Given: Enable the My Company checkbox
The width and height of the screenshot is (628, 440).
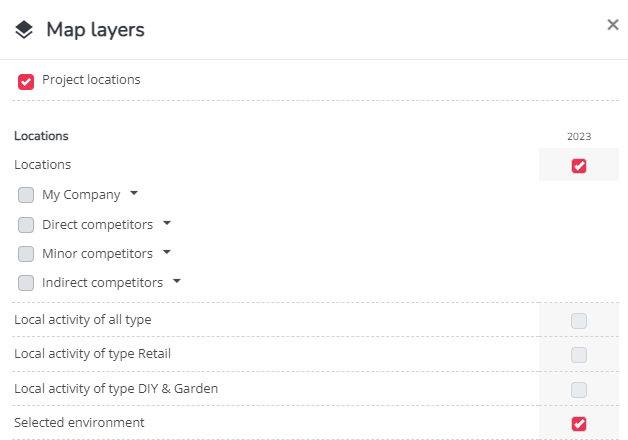Looking at the screenshot, I should [x=26, y=195].
